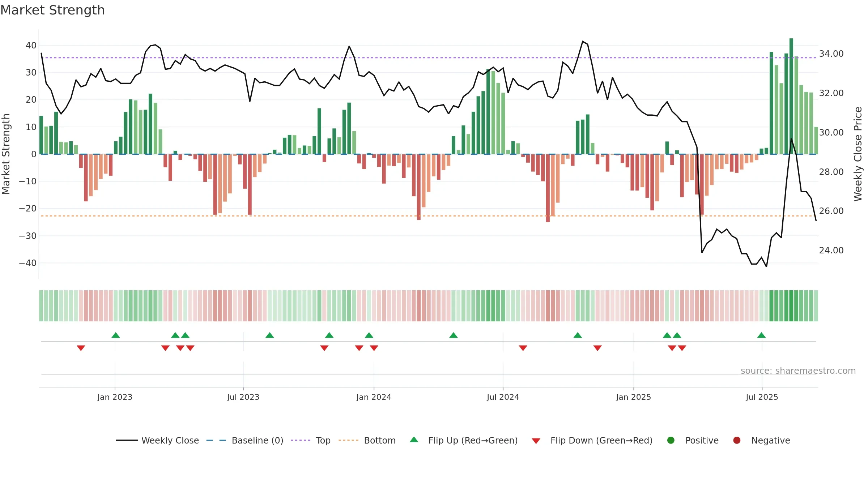This screenshot has height=488, width=868.
Task: Toggle Flip Down (Green→Red) legend entry
Action: (592, 440)
